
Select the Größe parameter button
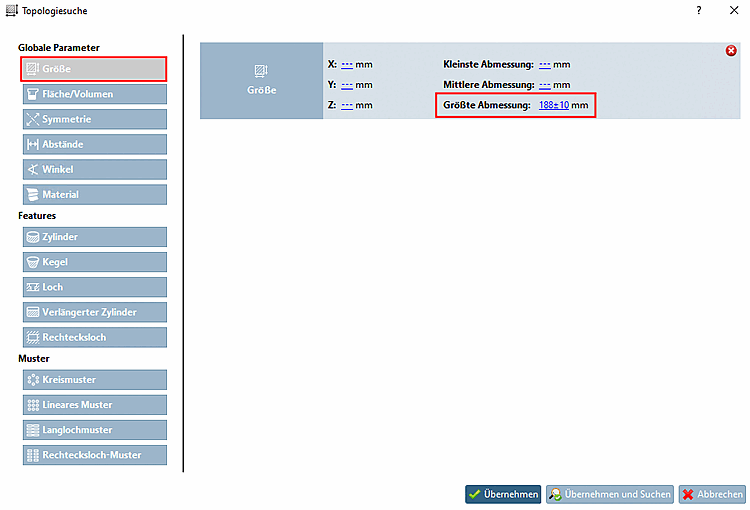(x=94, y=69)
